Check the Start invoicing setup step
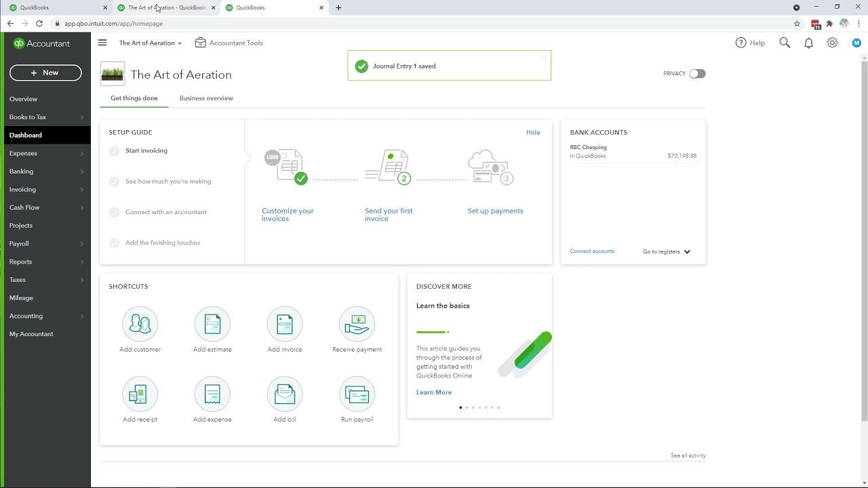The height and width of the screenshot is (488, 868). [115, 150]
